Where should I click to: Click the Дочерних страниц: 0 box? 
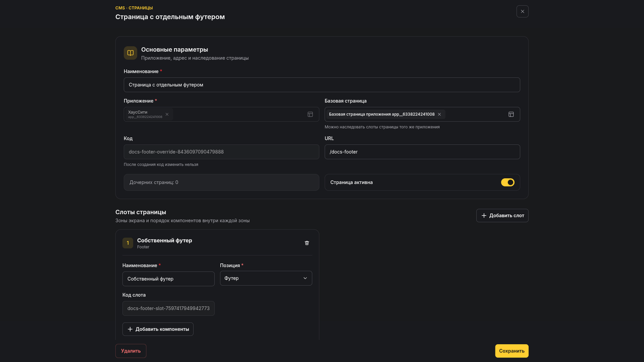point(221,182)
